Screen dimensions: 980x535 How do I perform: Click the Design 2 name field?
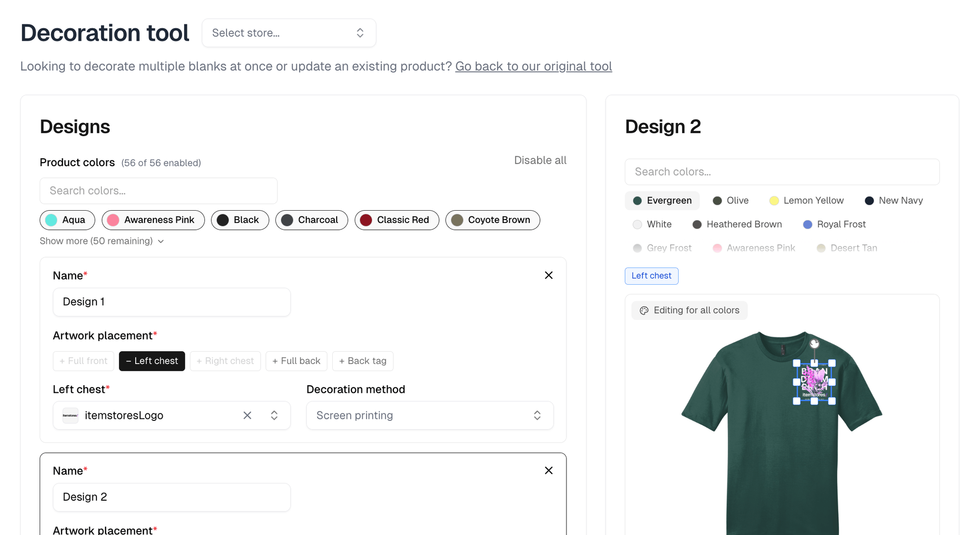point(171,497)
